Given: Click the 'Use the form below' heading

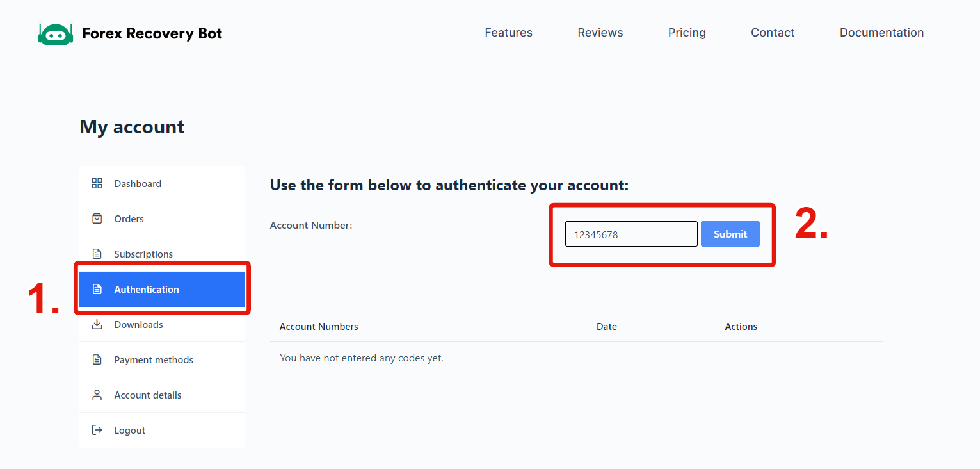Looking at the screenshot, I should (449, 186).
